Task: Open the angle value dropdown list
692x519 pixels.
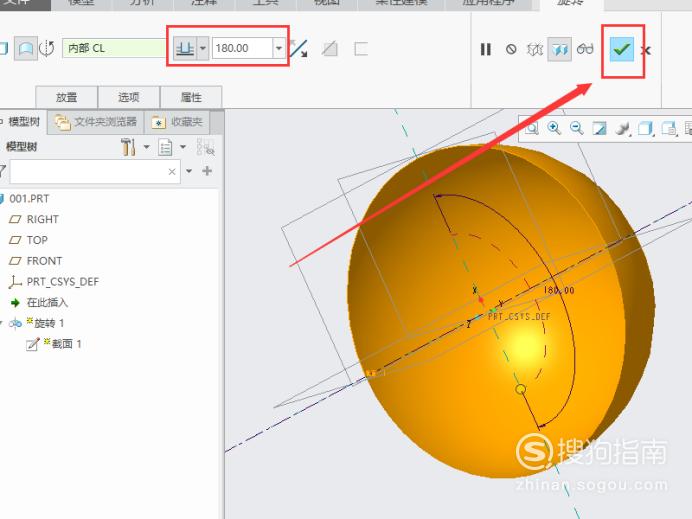Action: coord(279,48)
